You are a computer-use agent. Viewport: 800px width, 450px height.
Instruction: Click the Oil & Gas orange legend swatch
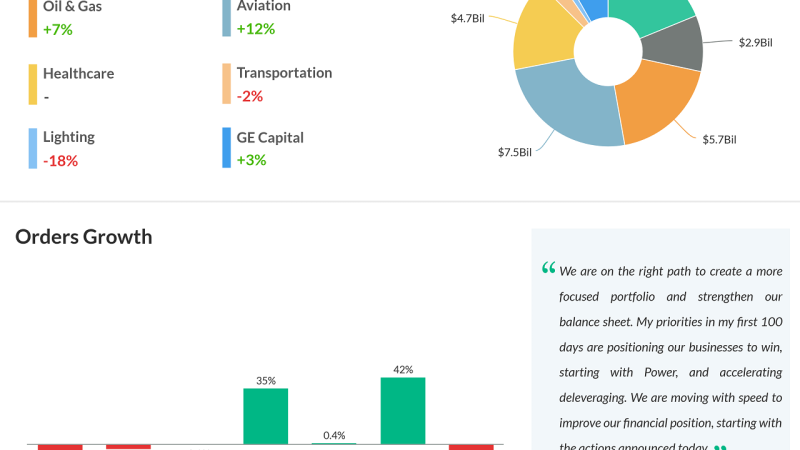(33, 18)
